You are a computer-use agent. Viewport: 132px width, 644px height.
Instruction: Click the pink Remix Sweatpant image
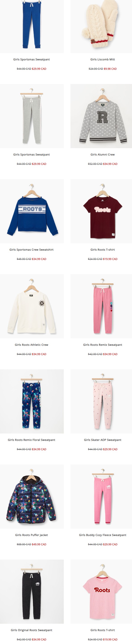(x=101, y=306)
